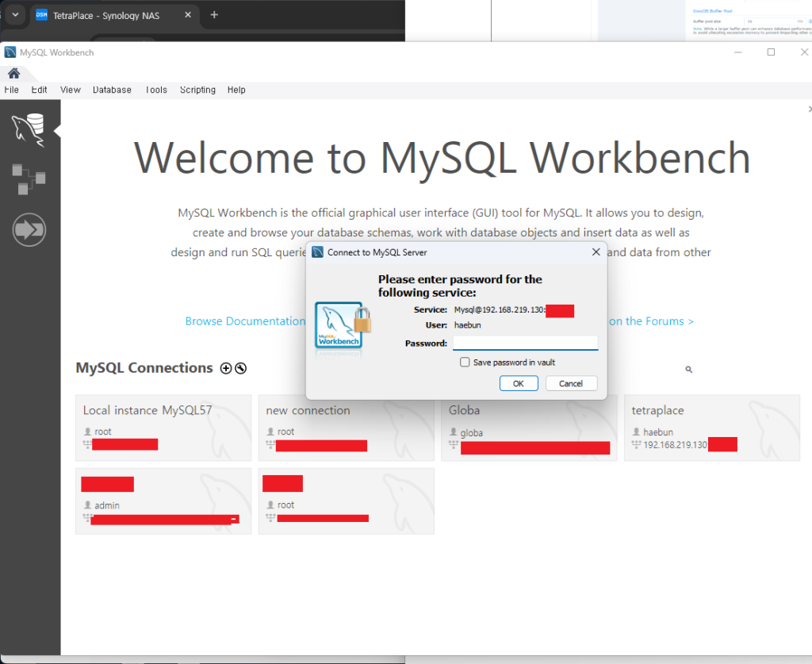Open the File menu
Screen dimensions: 812x664
pyautogui.click(x=11, y=90)
